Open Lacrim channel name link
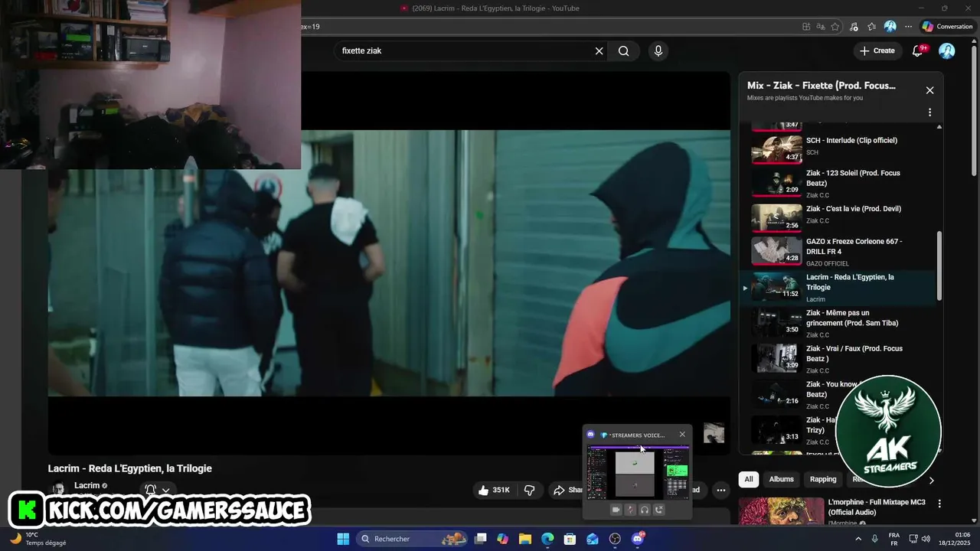This screenshot has height=551, width=980. click(87, 486)
